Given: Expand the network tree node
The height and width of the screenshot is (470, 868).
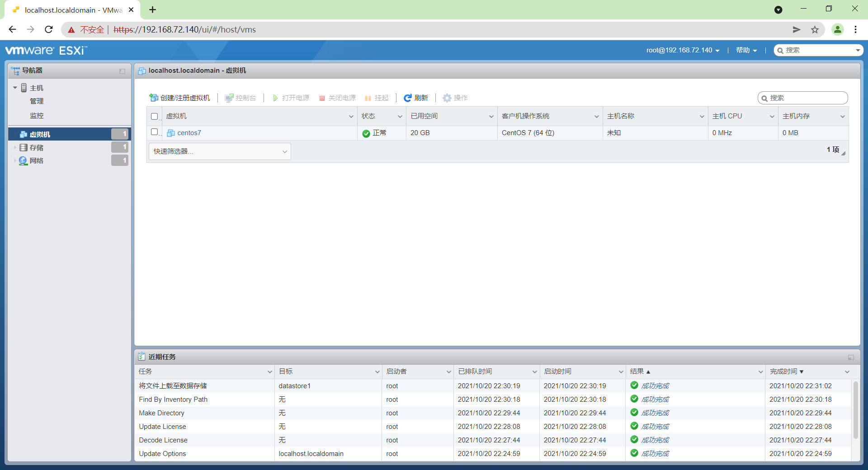Looking at the screenshot, I should (x=15, y=160).
